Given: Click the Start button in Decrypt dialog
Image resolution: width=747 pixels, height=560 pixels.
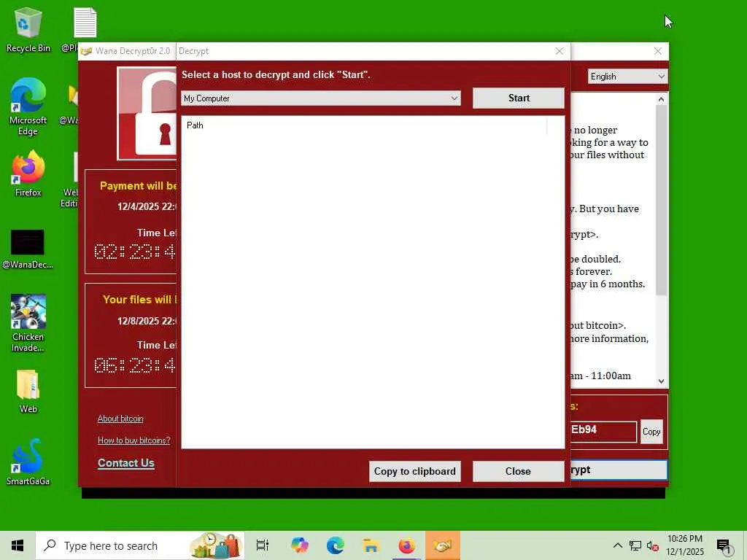Looking at the screenshot, I should coord(519,98).
